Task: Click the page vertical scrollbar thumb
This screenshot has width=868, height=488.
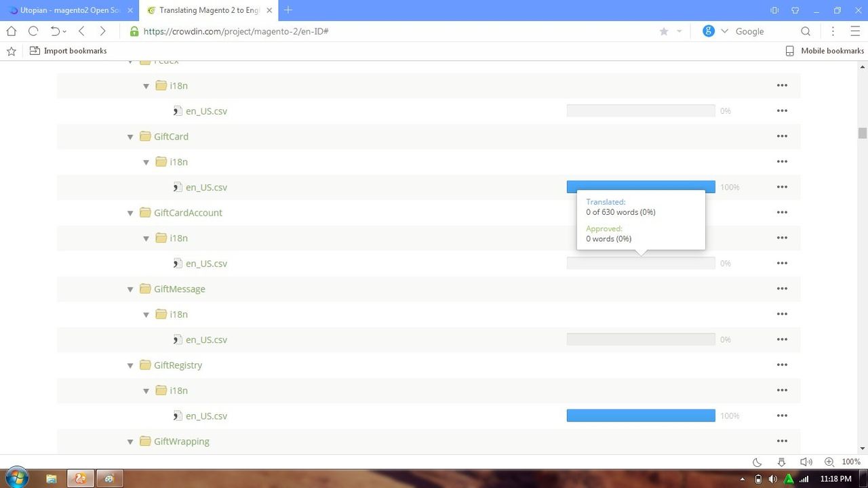Action: (x=863, y=133)
